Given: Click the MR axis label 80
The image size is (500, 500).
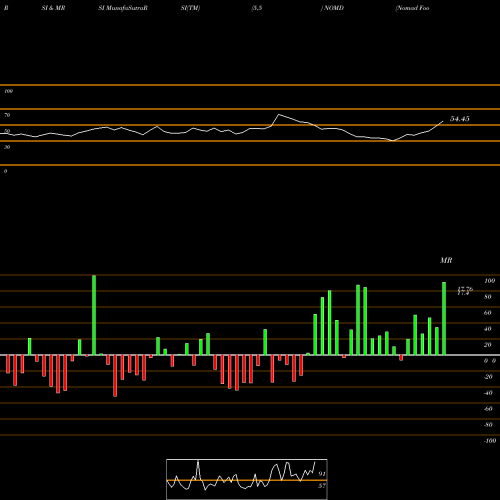Looking at the screenshot, I should pos(488,297).
